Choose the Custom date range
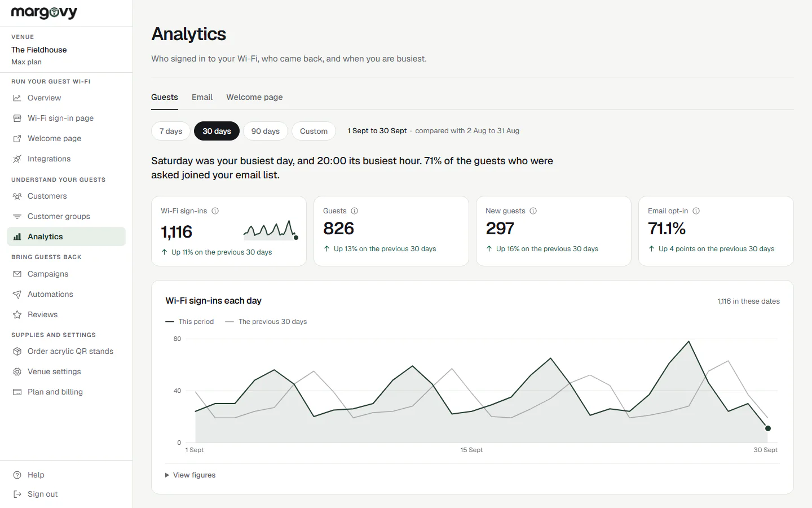 click(x=314, y=131)
